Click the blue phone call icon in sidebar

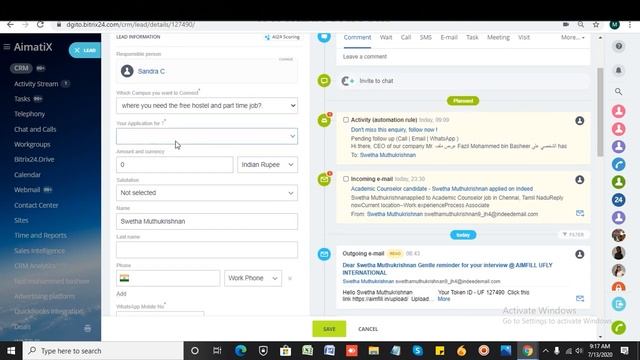pos(619,164)
